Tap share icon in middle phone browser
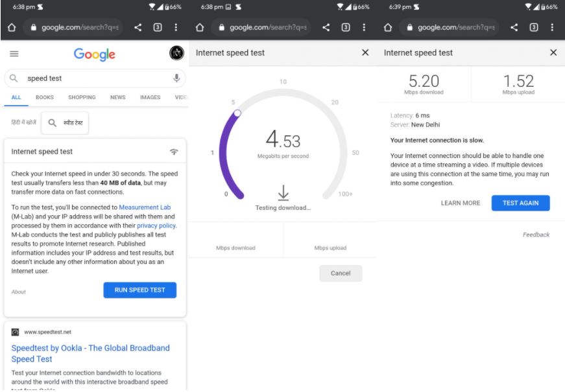The height and width of the screenshot is (392, 565). click(x=326, y=27)
